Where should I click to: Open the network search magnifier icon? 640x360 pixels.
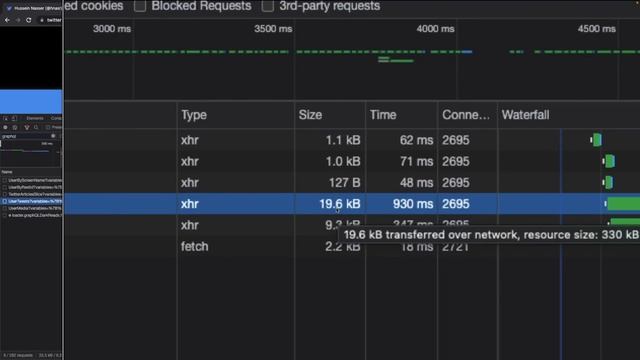(x=36, y=127)
